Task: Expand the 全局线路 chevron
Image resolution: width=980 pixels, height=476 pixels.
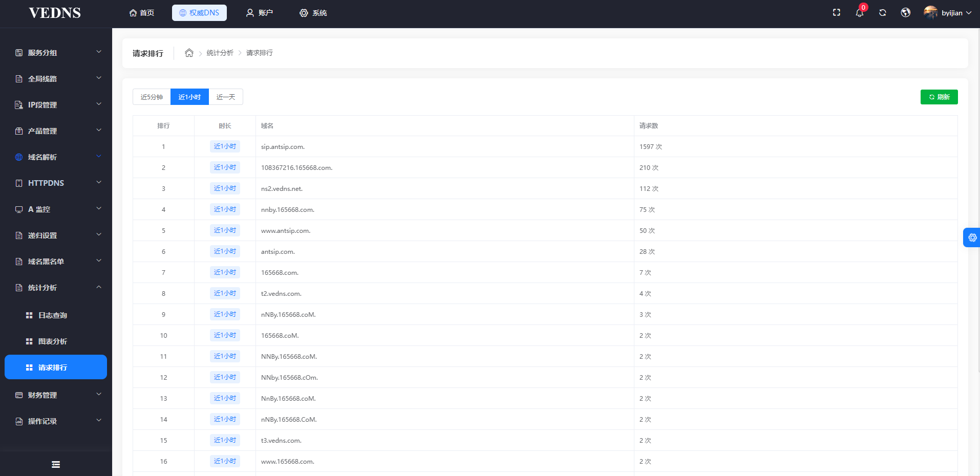Action: [x=99, y=78]
